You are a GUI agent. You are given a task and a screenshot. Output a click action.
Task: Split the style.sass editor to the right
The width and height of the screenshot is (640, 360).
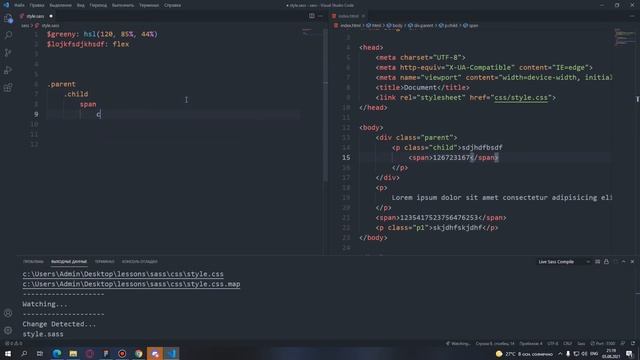click(312, 16)
